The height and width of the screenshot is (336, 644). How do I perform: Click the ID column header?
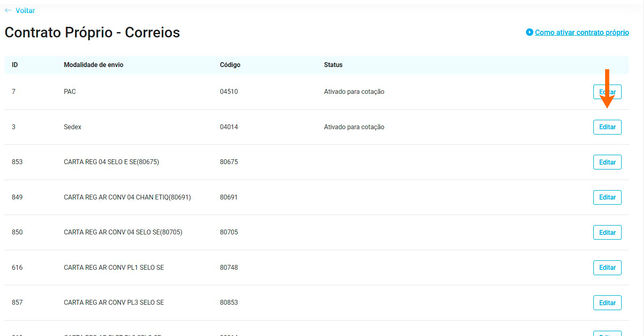[x=15, y=65]
